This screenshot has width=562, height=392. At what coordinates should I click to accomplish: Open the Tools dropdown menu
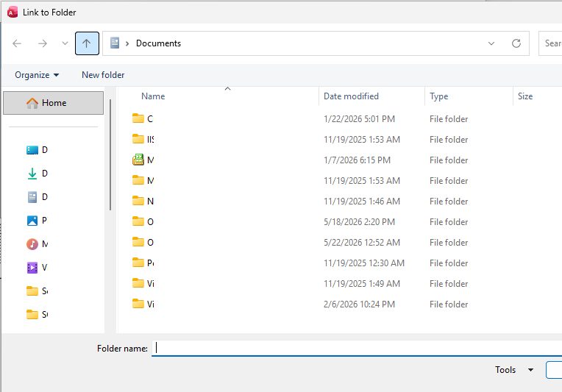click(x=514, y=370)
